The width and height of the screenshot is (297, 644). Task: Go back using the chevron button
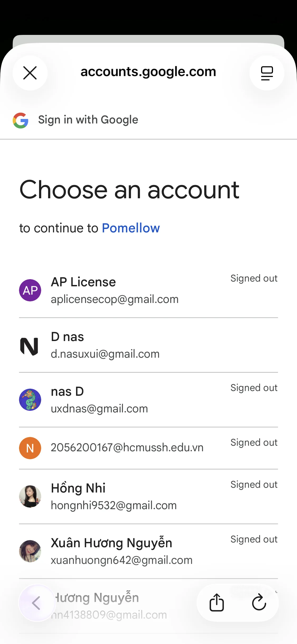tap(36, 603)
